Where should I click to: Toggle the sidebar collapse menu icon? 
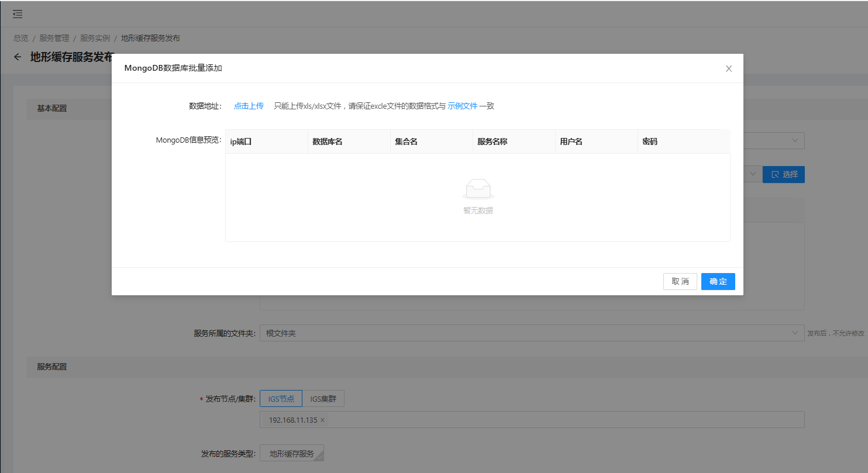[18, 13]
